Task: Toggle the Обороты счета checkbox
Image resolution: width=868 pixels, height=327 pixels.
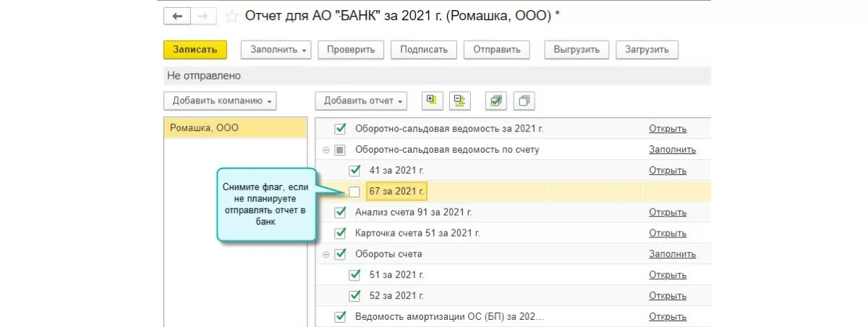Action: (x=340, y=254)
